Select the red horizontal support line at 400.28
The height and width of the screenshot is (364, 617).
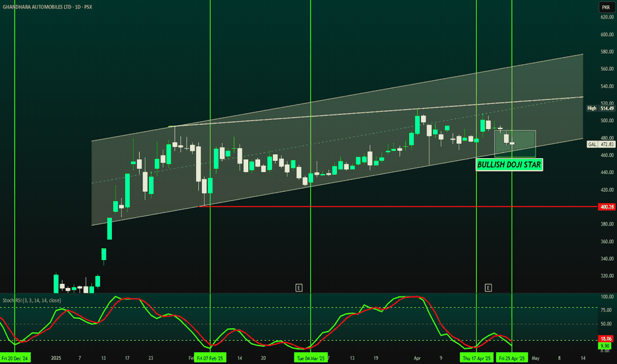pyautogui.click(x=397, y=206)
